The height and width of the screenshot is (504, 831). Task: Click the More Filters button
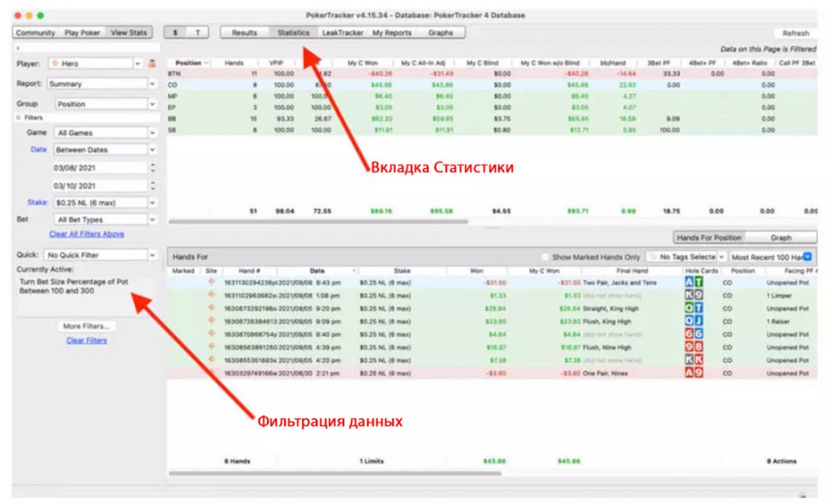click(86, 326)
